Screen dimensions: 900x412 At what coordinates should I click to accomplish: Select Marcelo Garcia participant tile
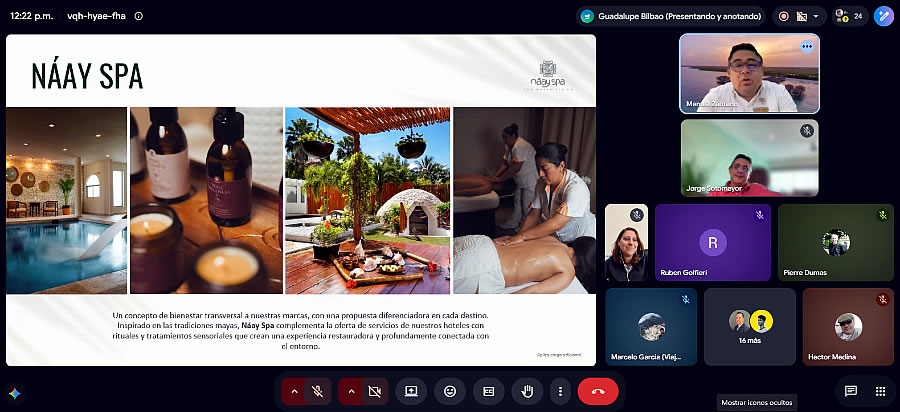[651, 327]
